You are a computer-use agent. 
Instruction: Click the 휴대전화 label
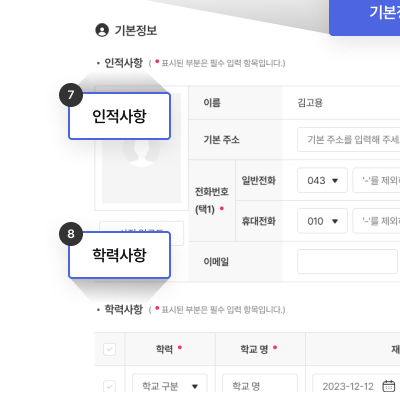[259, 221]
